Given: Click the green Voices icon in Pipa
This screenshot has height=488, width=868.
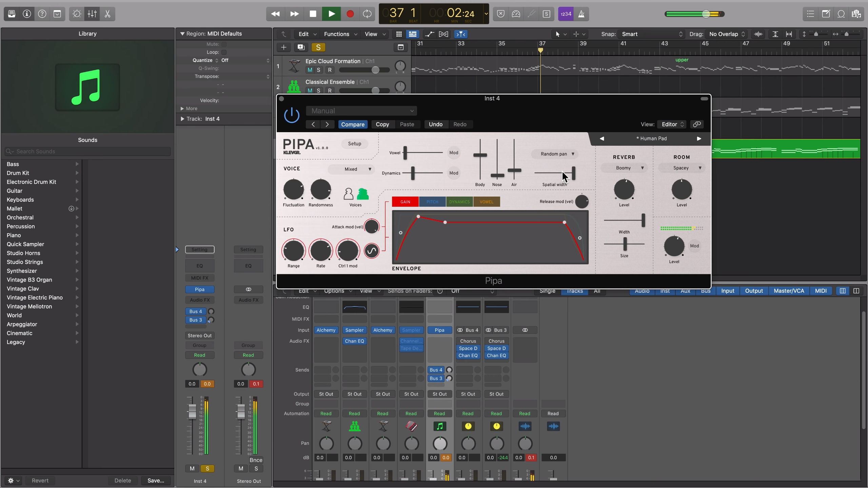Looking at the screenshot, I should click(x=362, y=194).
